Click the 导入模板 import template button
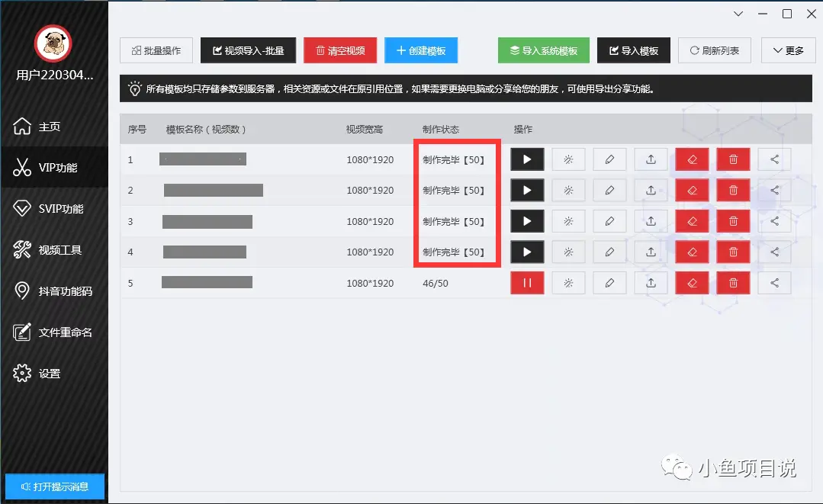 pos(634,50)
